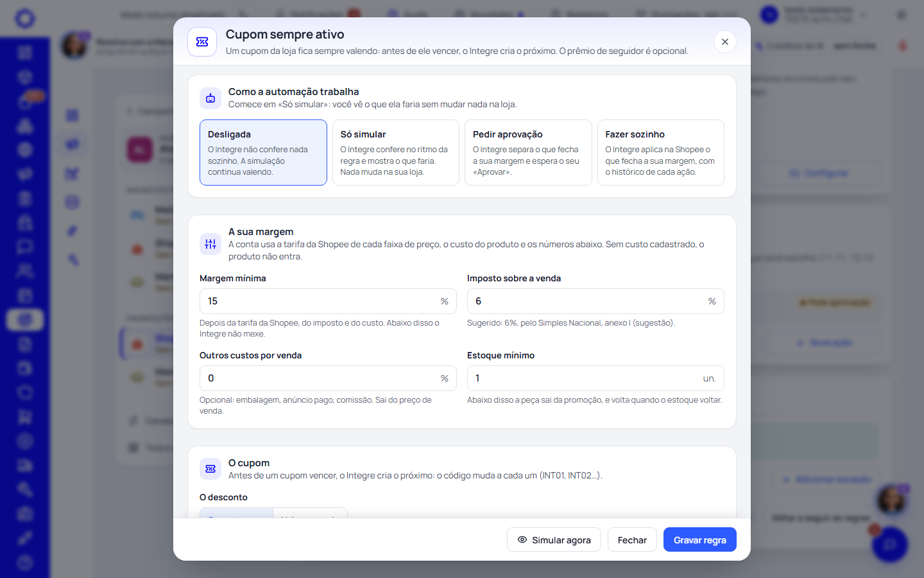Enable the Fazer sozinho automation mode
This screenshot has width=924, height=578.
click(661, 152)
